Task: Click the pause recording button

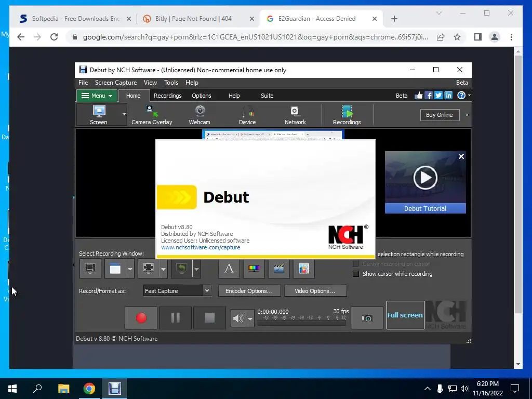Action: (176, 318)
